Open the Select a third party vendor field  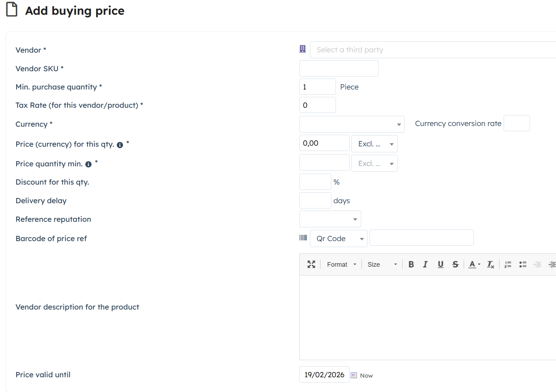432,50
